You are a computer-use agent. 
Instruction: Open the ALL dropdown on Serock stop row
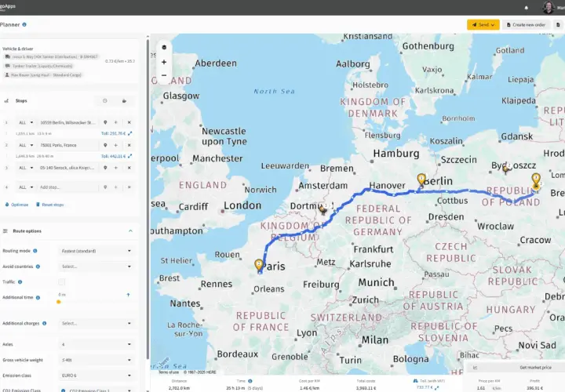[x=26, y=168]
